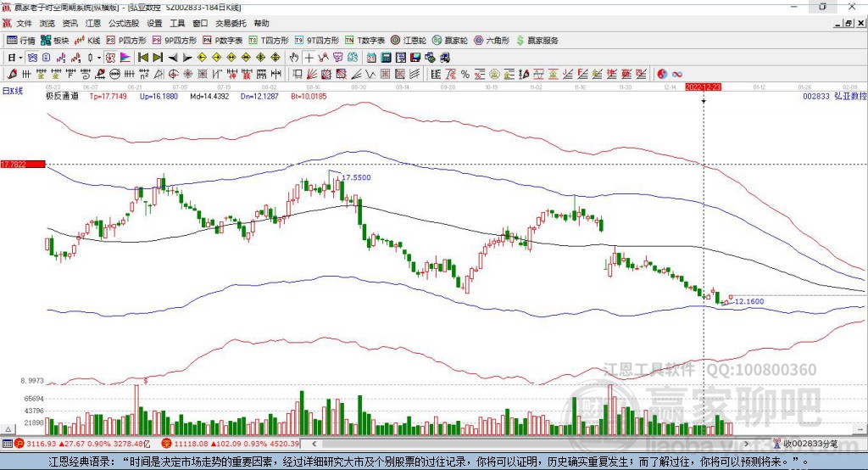Open the P四方形 square tool
This screenshot has height=470, width=868.
[126, 40]
